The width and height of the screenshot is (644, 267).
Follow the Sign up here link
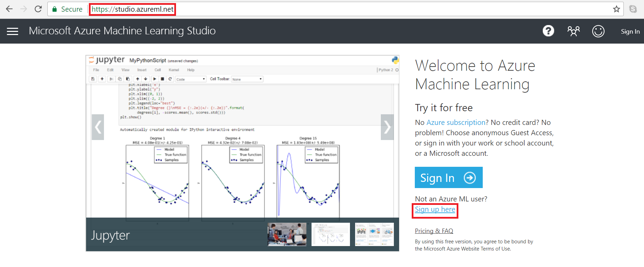pyautogui.click(x=435, y=209)
